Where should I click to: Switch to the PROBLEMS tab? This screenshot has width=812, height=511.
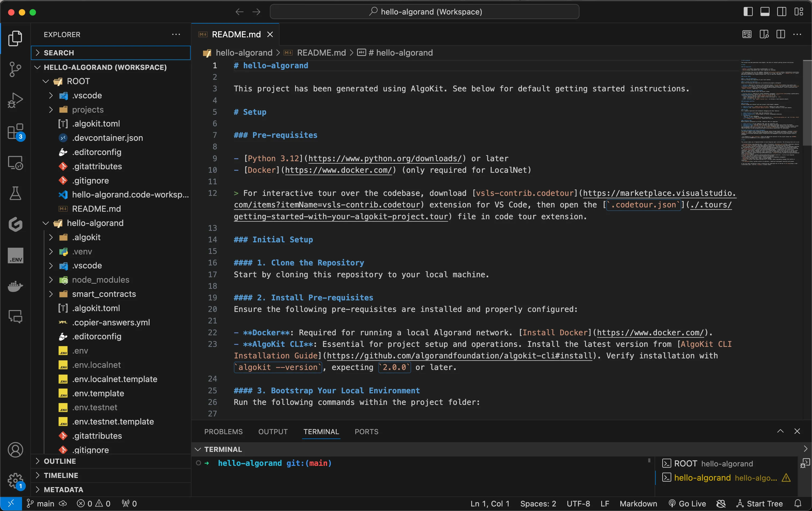223,431
